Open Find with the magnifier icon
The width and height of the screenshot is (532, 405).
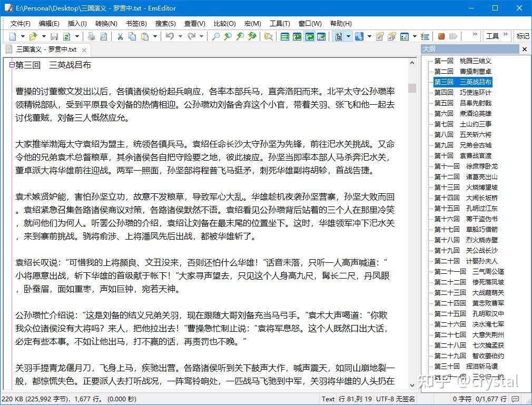[215, 36]
